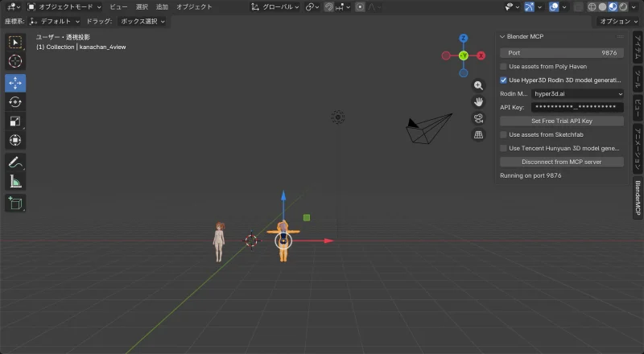Image resolution: width=644 pixels, height=354 pixels.
Task: Click Disconnect from MCP server button
Action: click(561, 162)
